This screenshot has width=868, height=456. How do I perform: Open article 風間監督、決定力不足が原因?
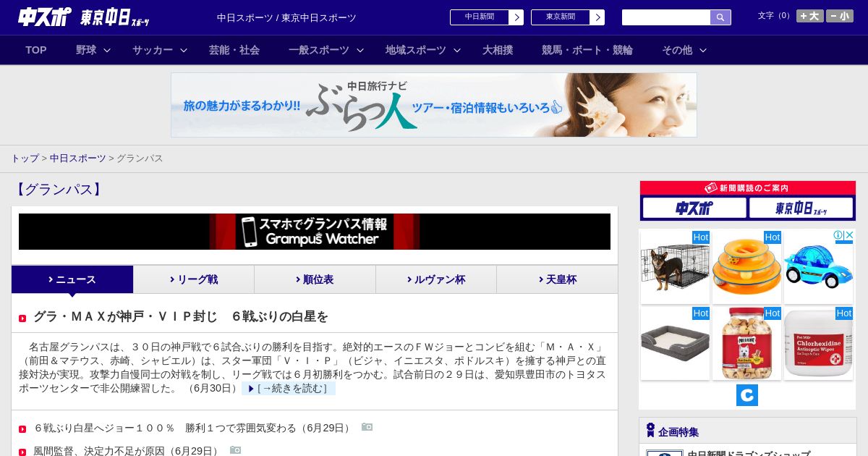coord(127,451)
